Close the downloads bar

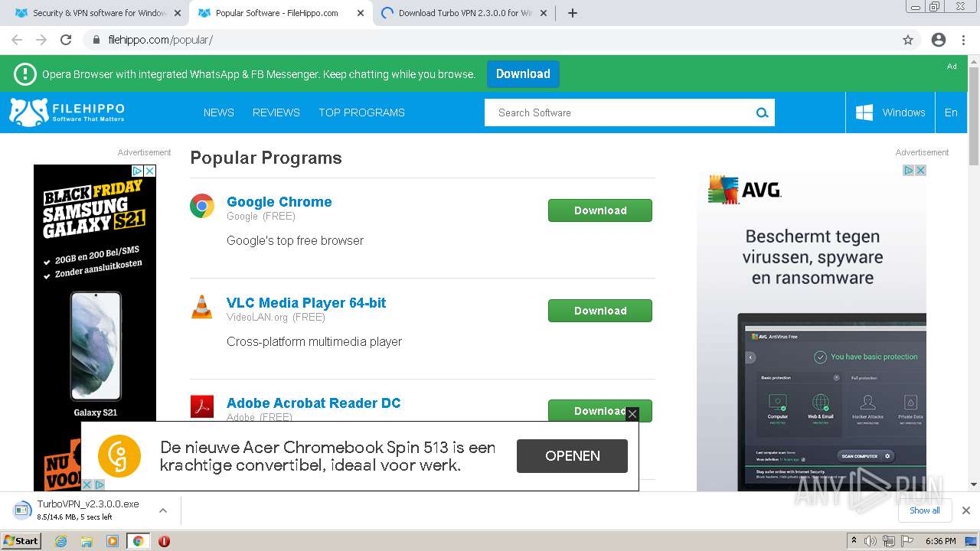966,510
